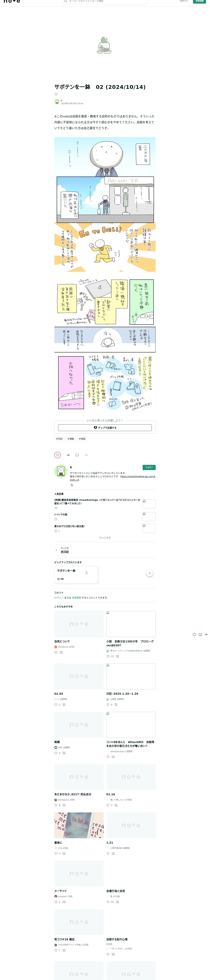Go to previous article 尻日記
The image size is (210, 980).
tap(65, 552)
